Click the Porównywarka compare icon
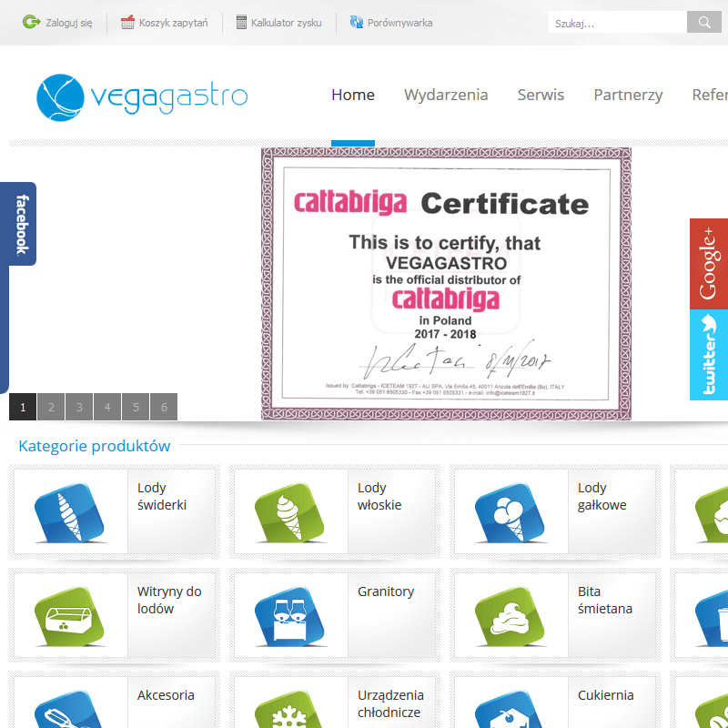The width and height of the screenshot is (728, 728). click(356, 22)
